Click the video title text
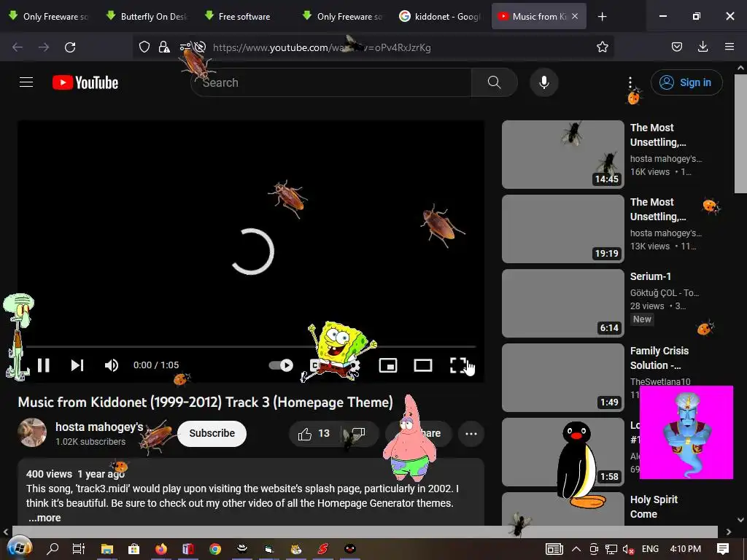 (x=205, y=402)
